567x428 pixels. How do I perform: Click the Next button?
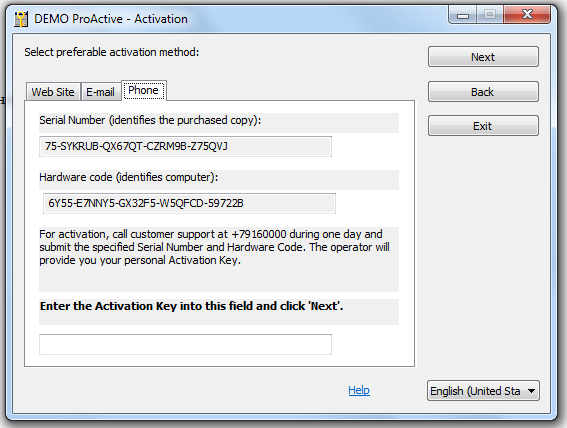(483, 57)
